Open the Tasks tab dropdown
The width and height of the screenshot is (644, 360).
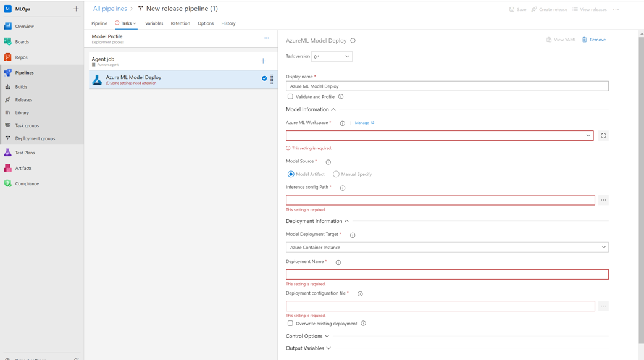[126, 23]
